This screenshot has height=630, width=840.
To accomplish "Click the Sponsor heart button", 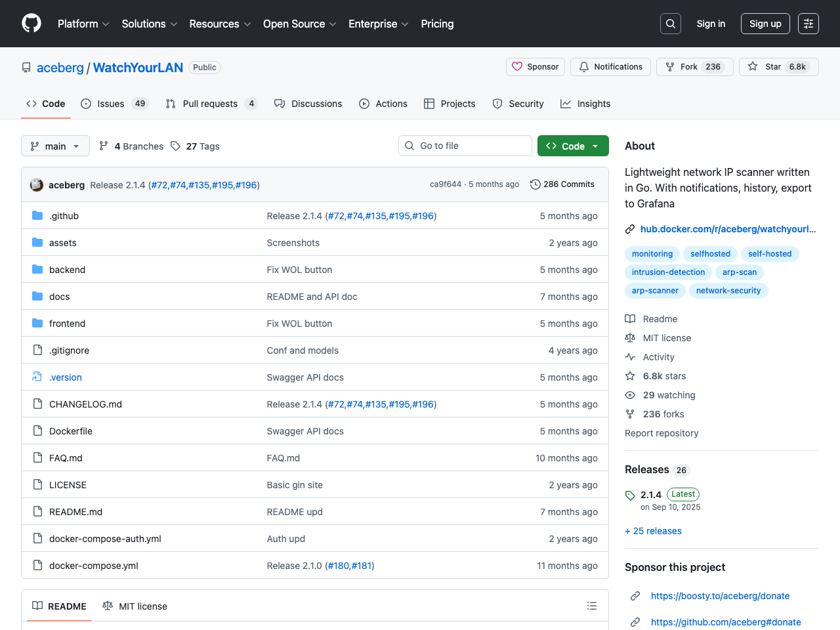I will tap(535, 67).
